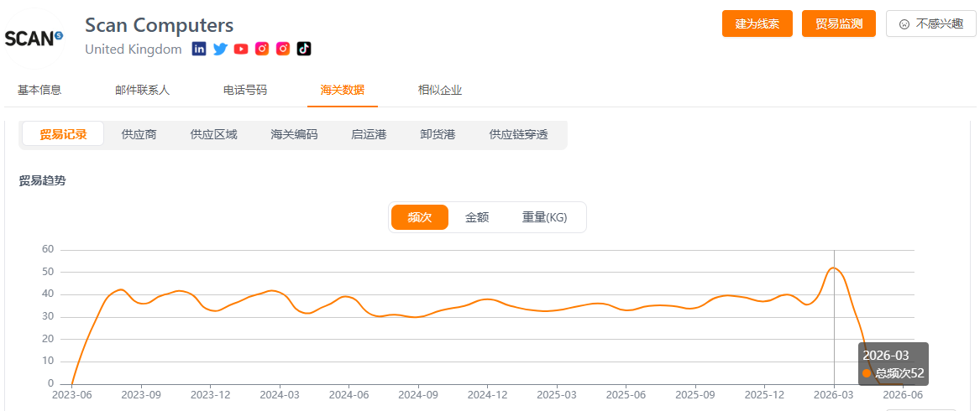The width and height of the screenshot is (980, 411).
Task: Click the United Kingdom country text
Action: tap(134, 49)
